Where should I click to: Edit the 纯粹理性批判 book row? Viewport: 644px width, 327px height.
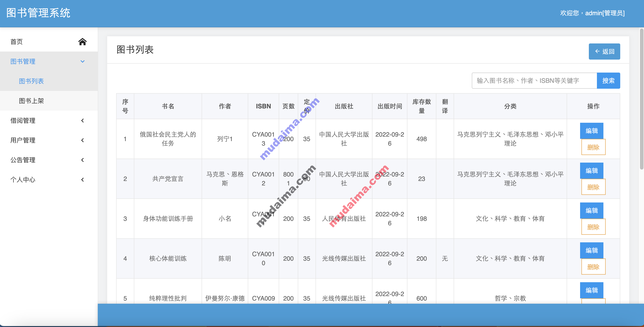click(592, 290)
